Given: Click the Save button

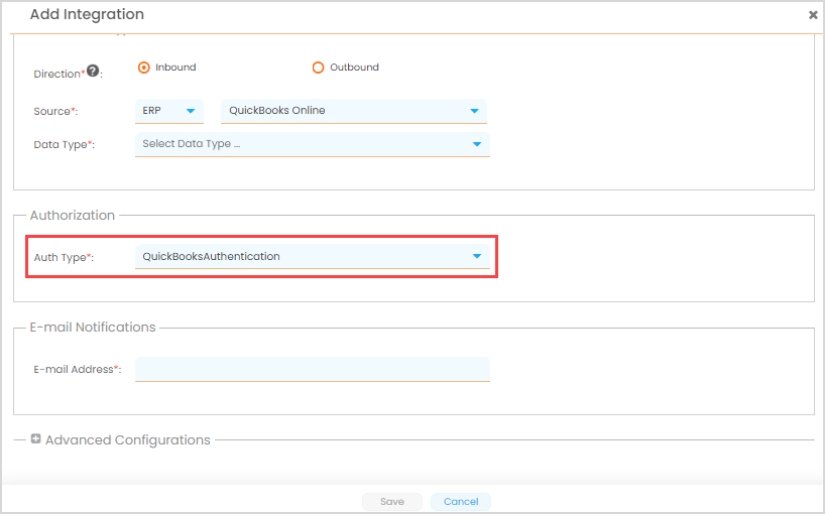Looking at the screenshot, I should pos(392,501).
